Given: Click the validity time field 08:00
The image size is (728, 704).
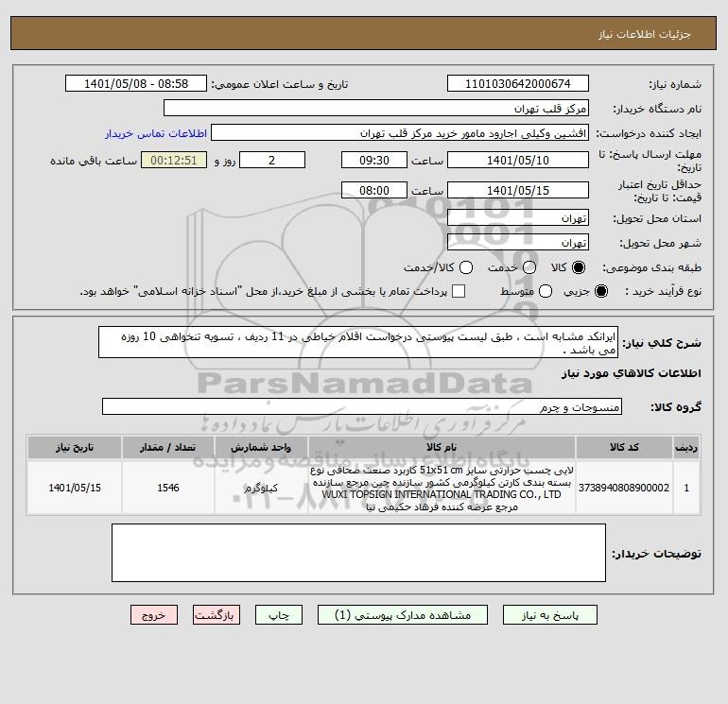Looking at the screenshot, I should [374, 190].
